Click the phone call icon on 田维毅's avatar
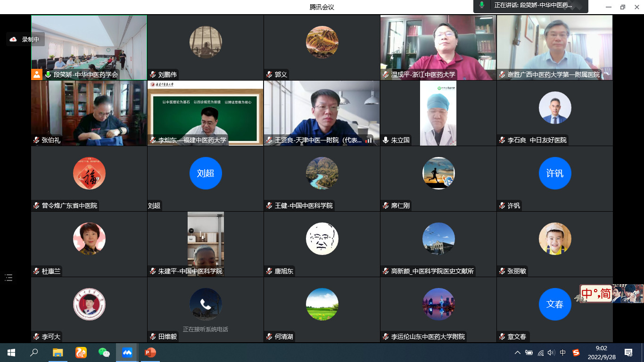 tap(206, 304)
